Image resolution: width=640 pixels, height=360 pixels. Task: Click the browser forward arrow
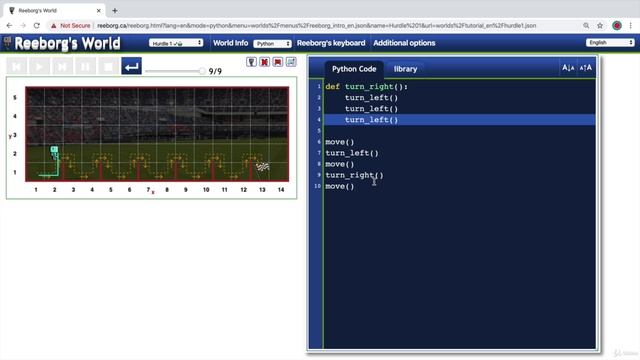click(x=23, y=25)
